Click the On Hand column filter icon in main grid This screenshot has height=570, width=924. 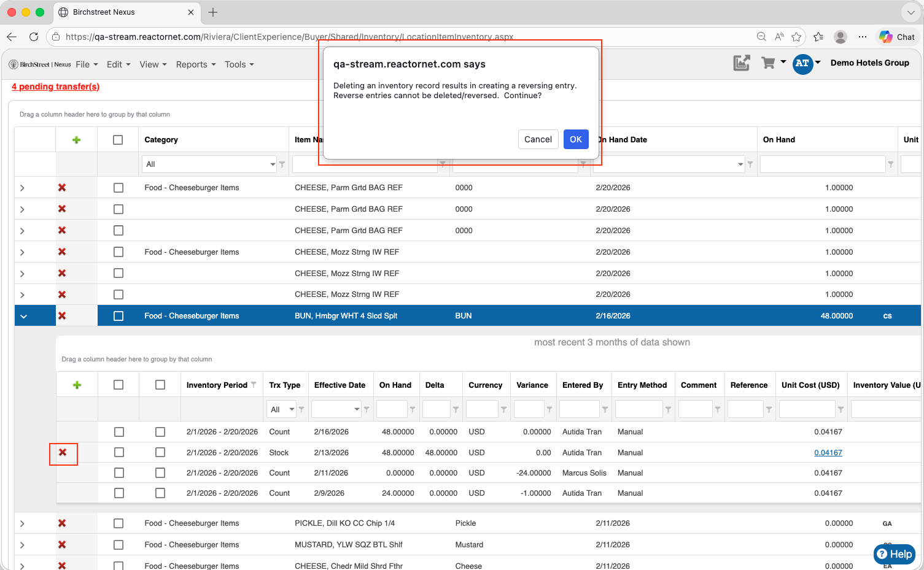pyautogui.click(x=891, y=164)
